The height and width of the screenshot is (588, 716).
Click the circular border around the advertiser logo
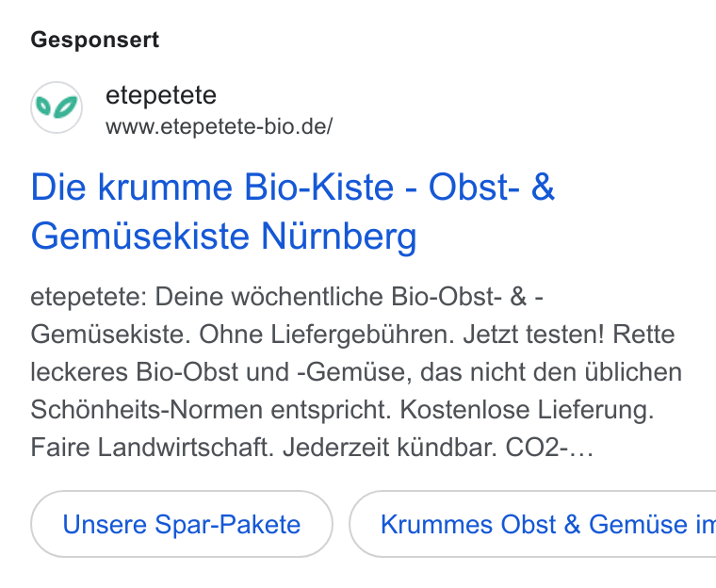tap(57, 107)
